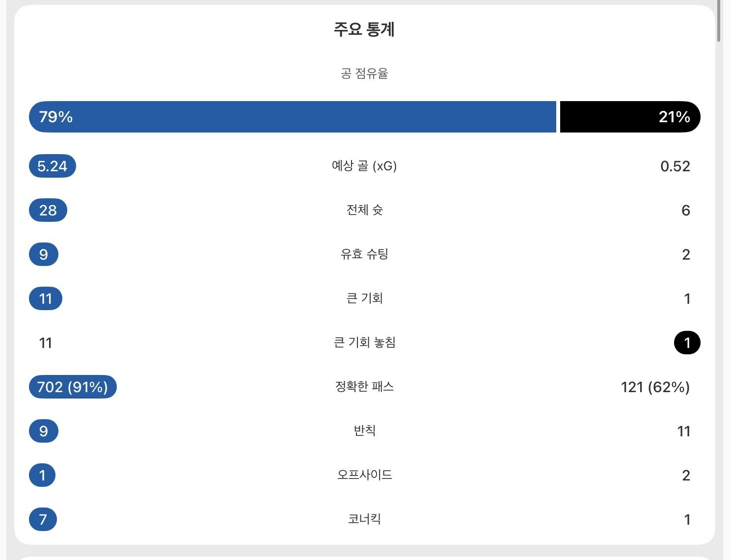Select the black big chances missed badge
Screen dimensions: 731x560
tap(687, 343)
